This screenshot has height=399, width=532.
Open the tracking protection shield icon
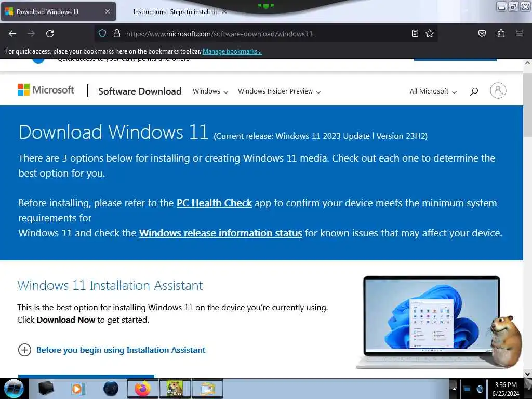click(102, 33)
